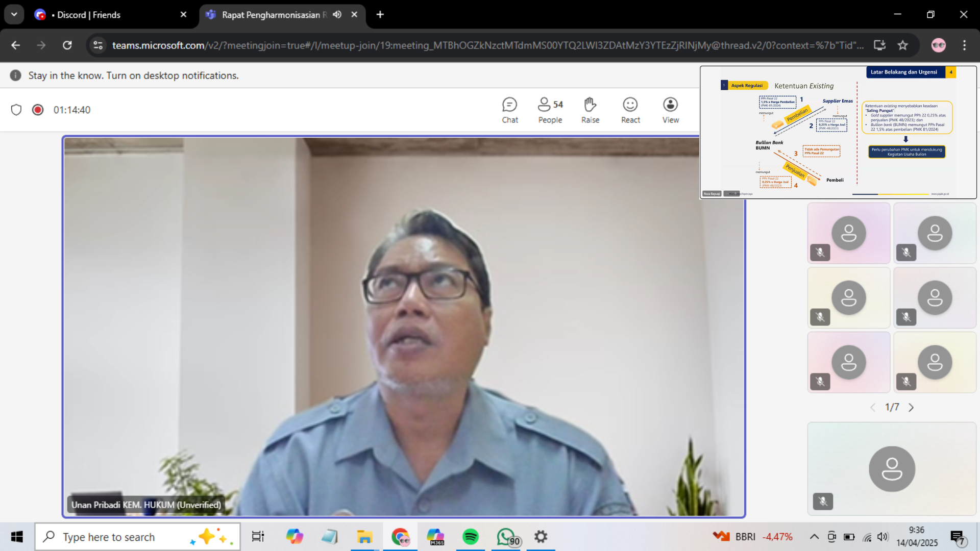Open Spotify from the taskbar
Screen dimensions: 980x551
click(471, 537)
